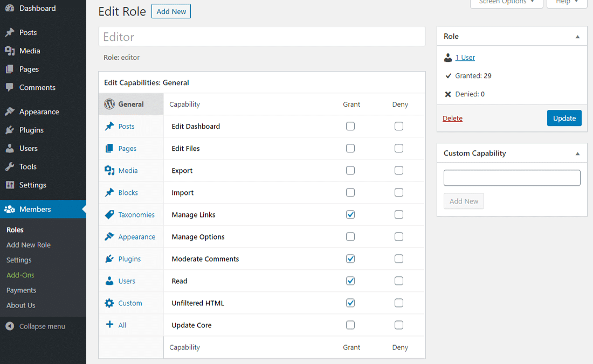The height and width of the screenshot is (364, 593).
Task: Grant the Edit Dashboard capability
Action: pyautogui.click(x=350, y=126)
